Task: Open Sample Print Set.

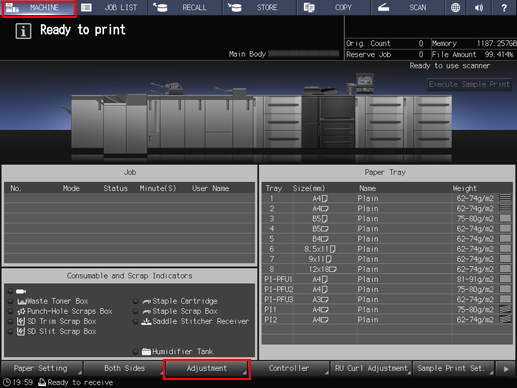Action: pos(453,368)
